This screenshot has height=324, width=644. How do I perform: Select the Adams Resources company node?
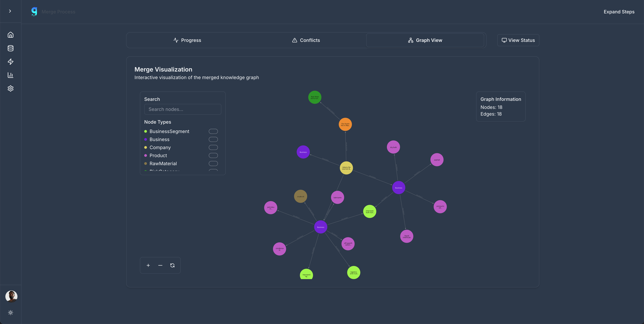(x=346, y=168)
